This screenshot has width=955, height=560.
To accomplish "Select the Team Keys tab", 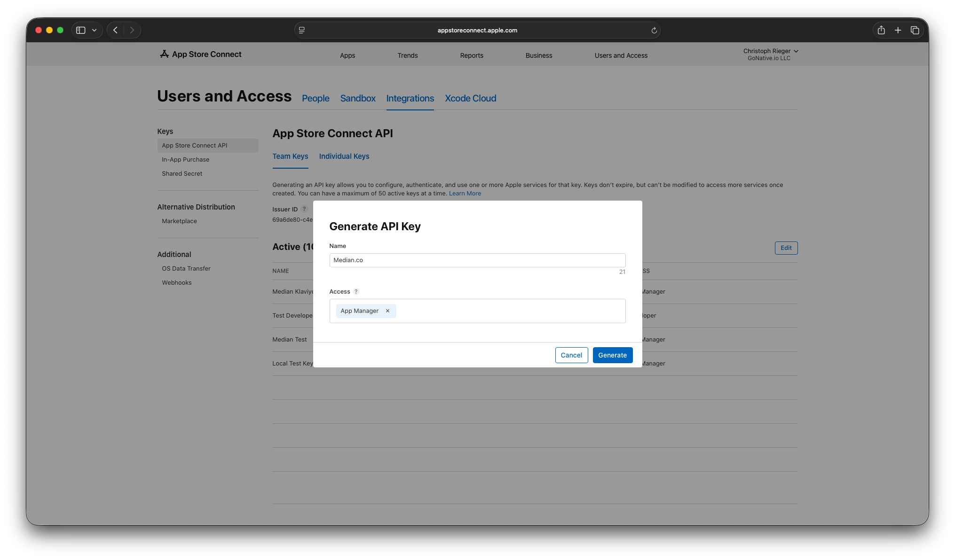I will 290,156.
